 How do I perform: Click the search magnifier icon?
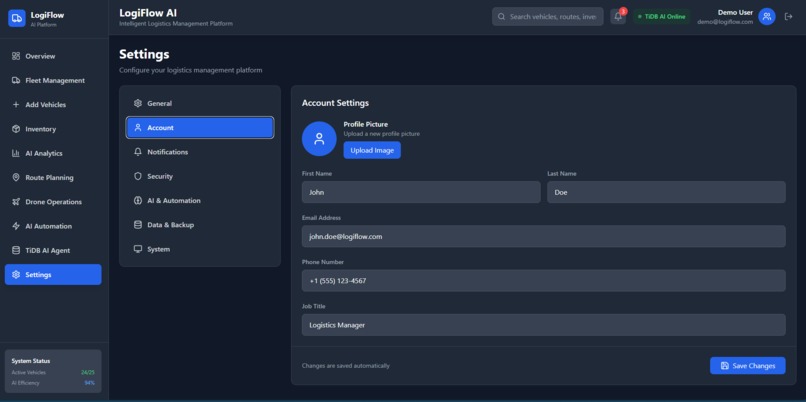[502, 16]
